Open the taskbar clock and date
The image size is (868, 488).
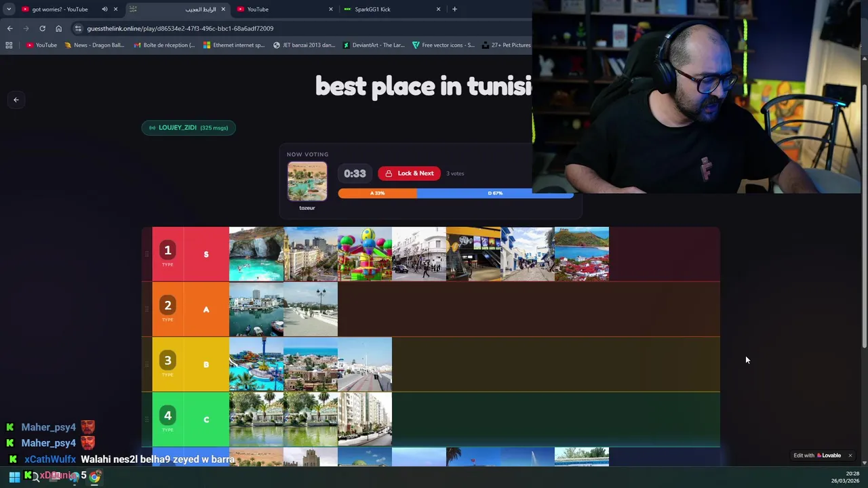coord(846,477)
